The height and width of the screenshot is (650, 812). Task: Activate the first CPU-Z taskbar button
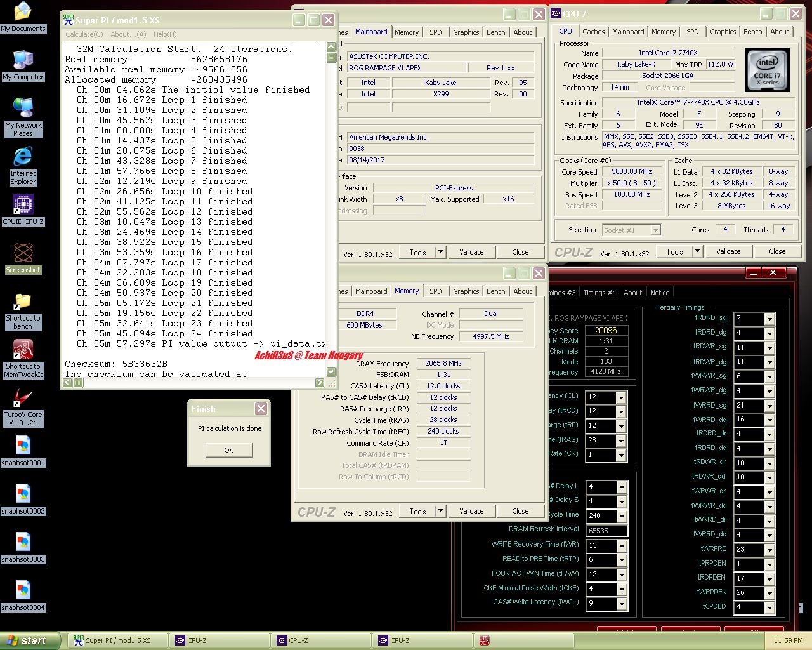(219, 640)
